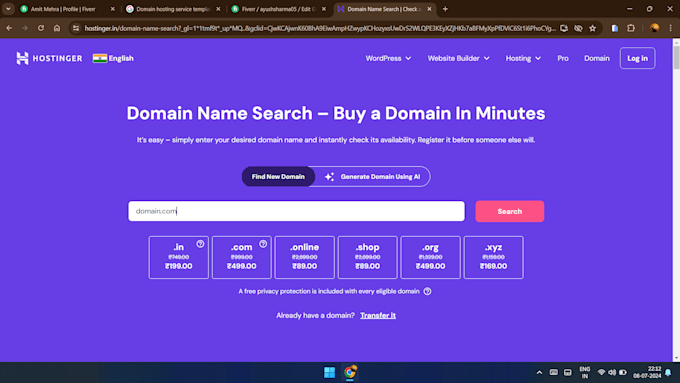Viewport: 680px width, 383px height.
Task: Open the side panel icon in toolbar
Action: (615, 28)
